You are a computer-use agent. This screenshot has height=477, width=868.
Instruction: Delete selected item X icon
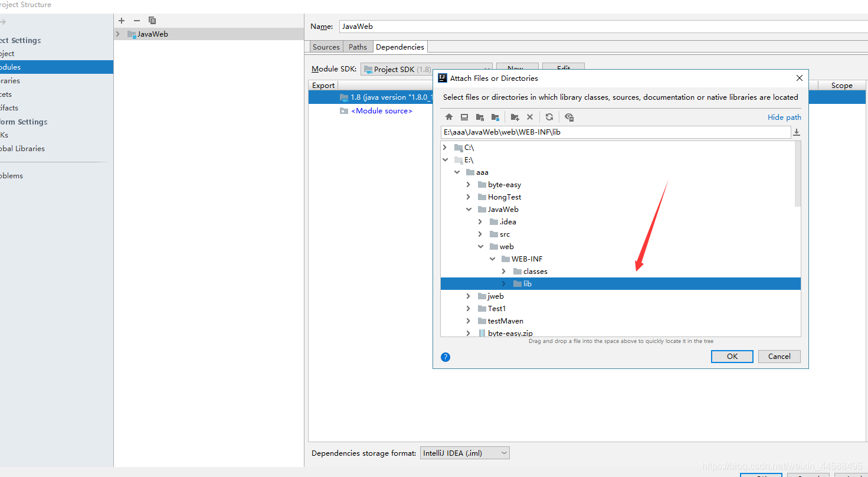click(530, 117)
